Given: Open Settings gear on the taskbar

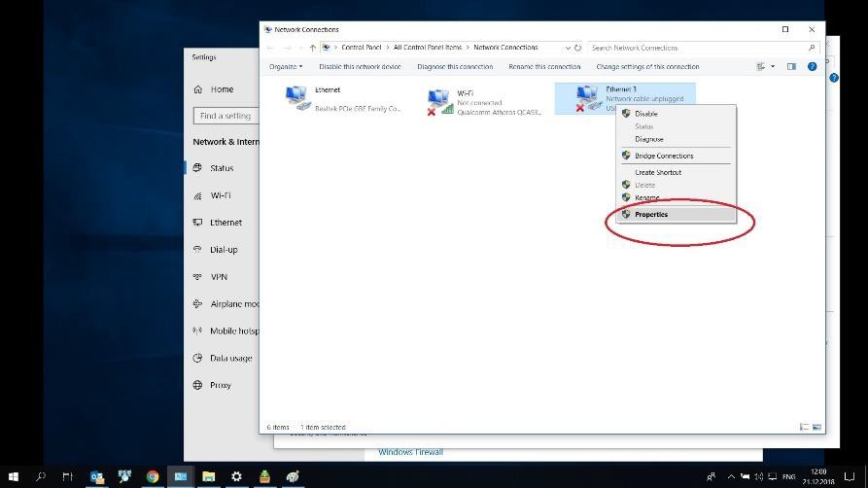Looking at the screenshot, I should click(x=236, y=476).
